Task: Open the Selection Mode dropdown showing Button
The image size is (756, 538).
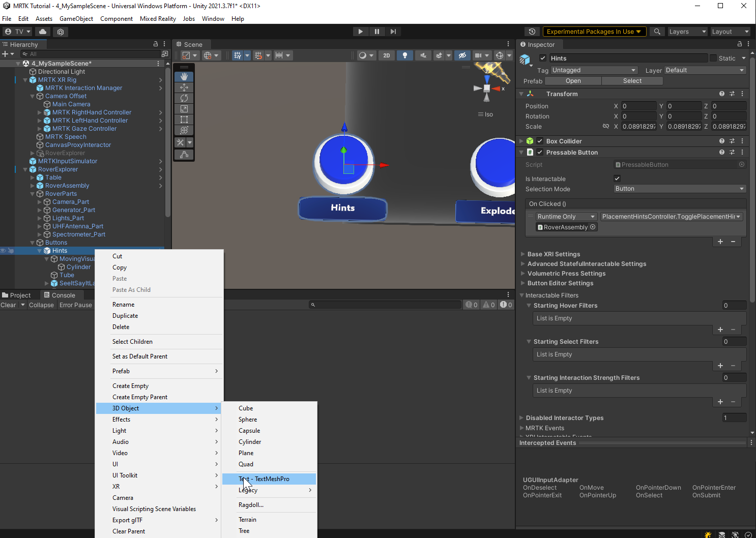Action: (x=679, y=189)
